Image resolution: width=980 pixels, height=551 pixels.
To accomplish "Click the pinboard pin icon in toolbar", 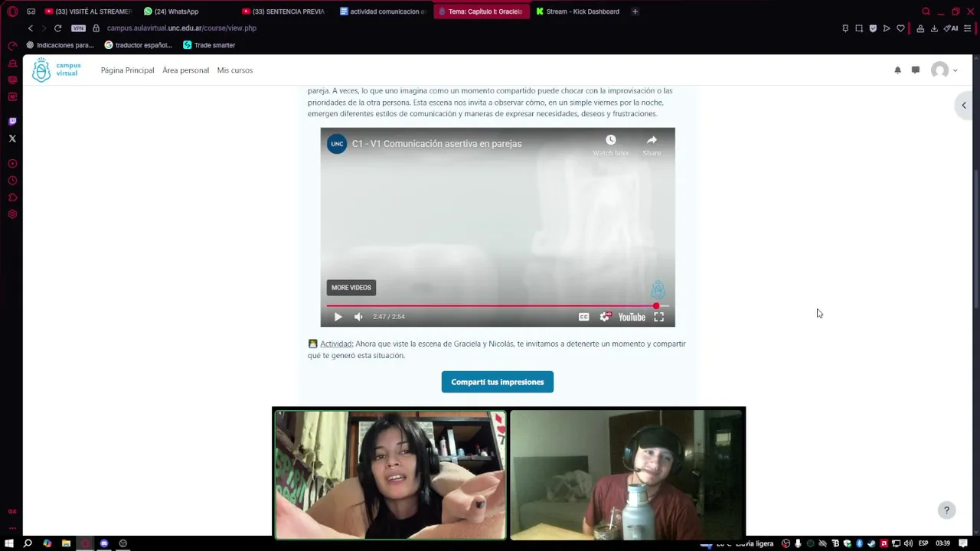I will coord(845,28).
